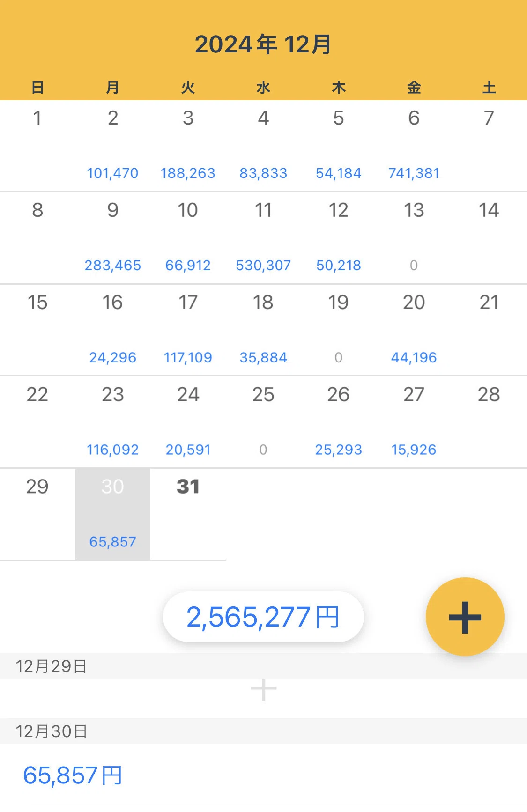Select December 20 showing 44,196
527x812 pixels.
[x=414, y=330]
